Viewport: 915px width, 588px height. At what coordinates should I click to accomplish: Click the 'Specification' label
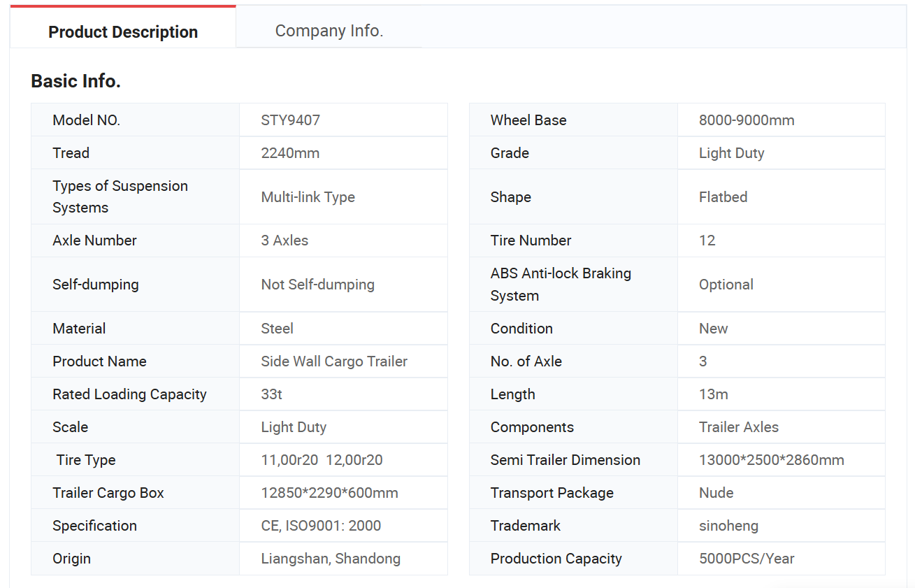[95, 526]
